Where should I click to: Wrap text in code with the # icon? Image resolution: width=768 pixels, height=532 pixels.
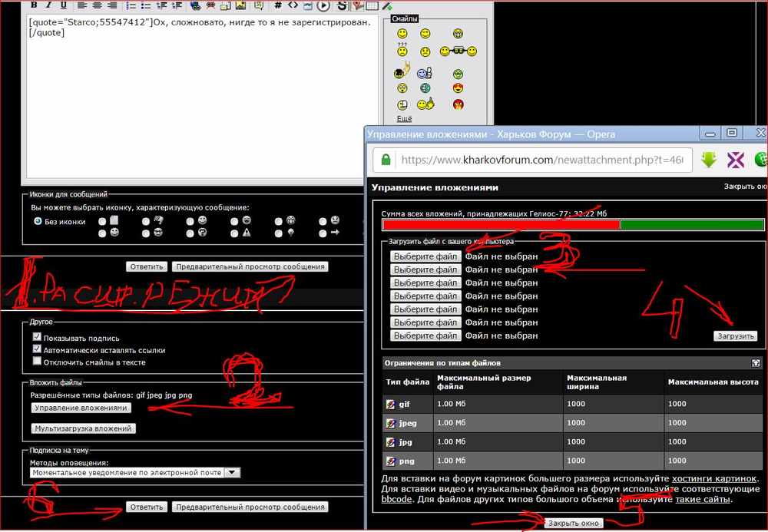[x=278, y=5]
